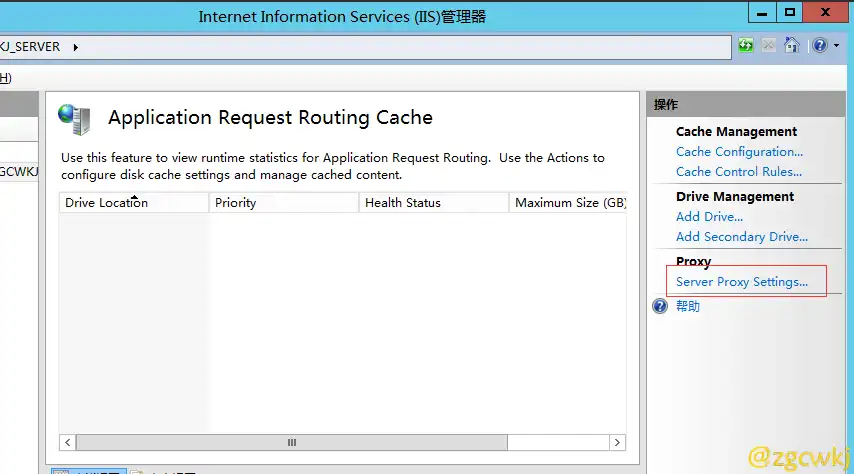Click the toolbar help question-mark icon
Screen dimensions: 854x474
click(x=820, y=45)
